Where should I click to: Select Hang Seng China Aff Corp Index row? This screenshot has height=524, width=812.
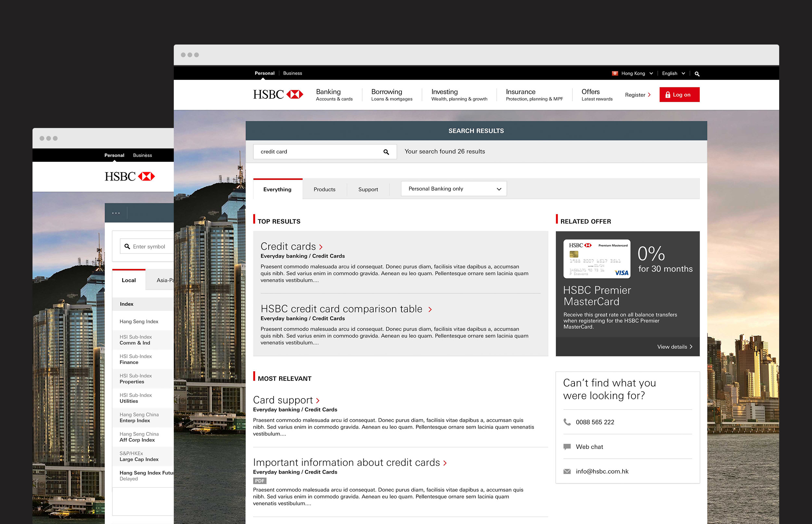(143, 437)
